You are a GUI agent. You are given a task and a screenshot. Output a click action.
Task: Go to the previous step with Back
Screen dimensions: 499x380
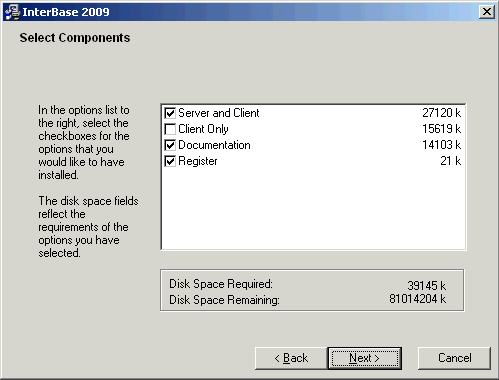coord(291,358)
